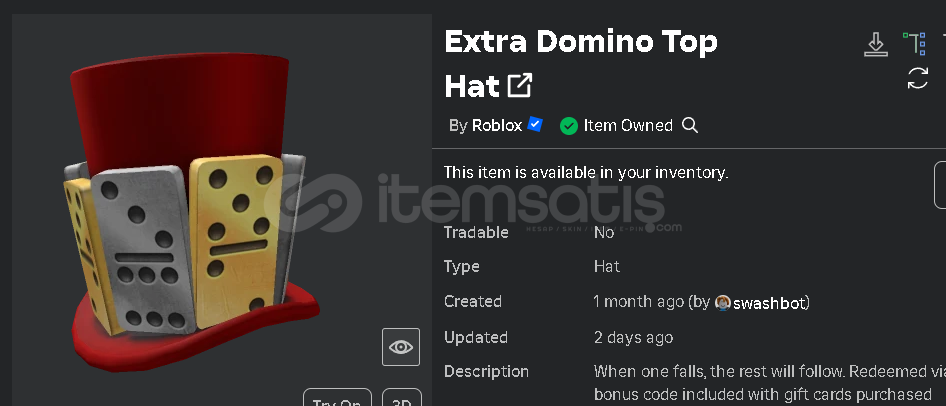Click swashbot's small avatar icon

722,303
